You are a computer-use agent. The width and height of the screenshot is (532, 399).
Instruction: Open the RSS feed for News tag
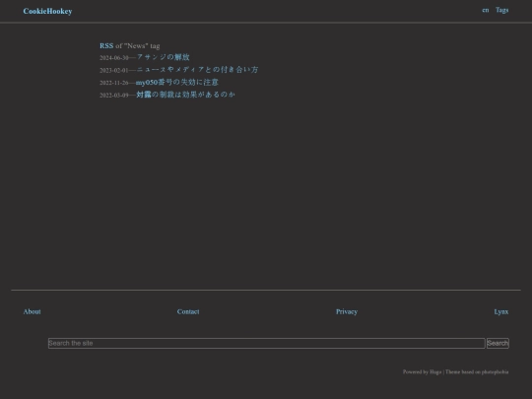[x=106, y=45]
